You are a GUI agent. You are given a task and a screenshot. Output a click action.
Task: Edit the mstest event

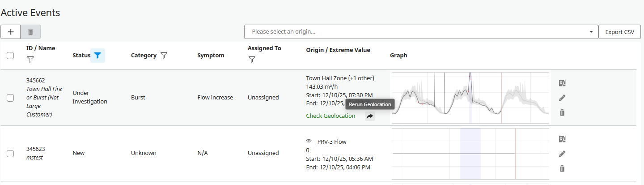[x=562, y=154]
